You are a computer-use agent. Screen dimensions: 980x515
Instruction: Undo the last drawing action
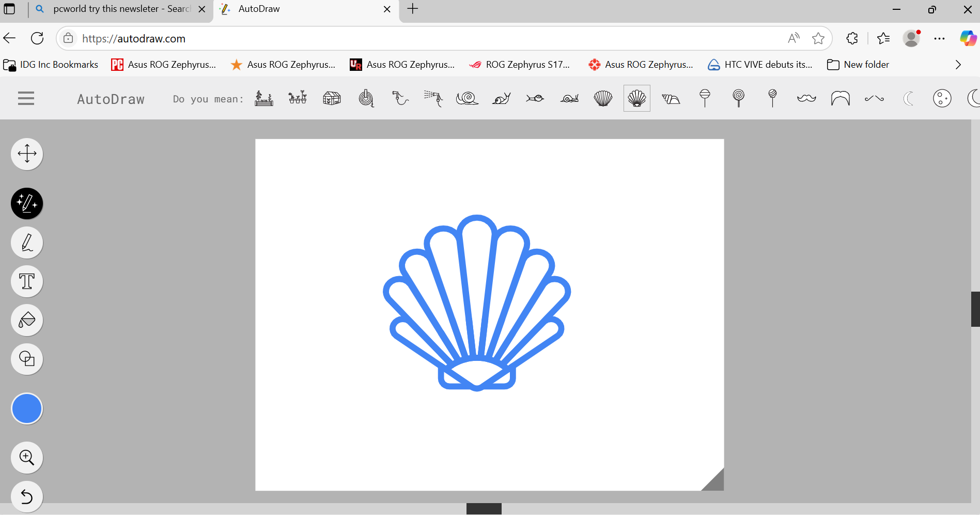tap(26, 496)
